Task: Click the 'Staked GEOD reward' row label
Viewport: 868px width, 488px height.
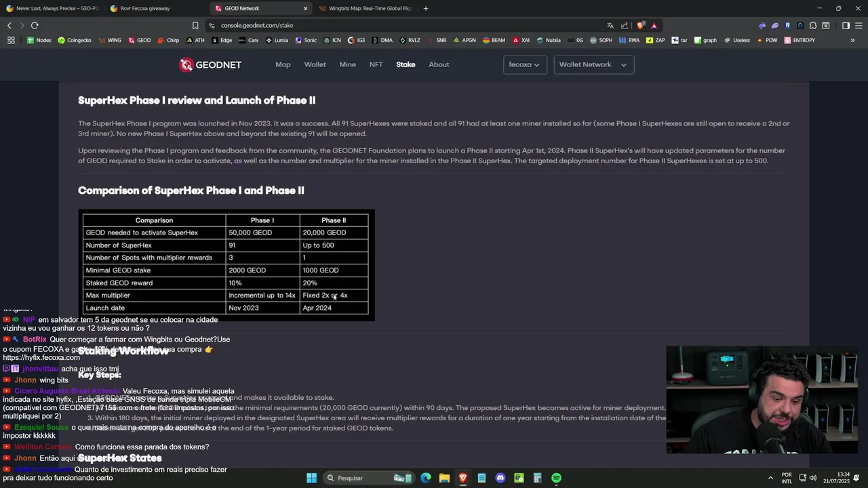Action: coord(154,283)
